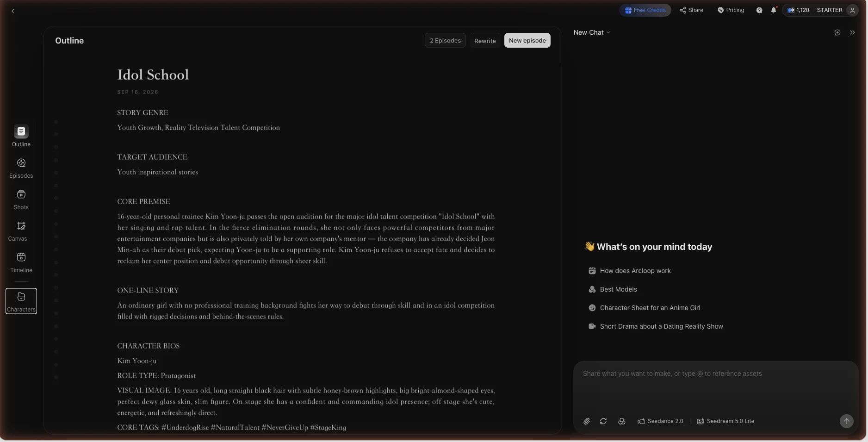
Task: Open the Seedream 5.0 Lite image model selector
Action: (x=725, y=421)
